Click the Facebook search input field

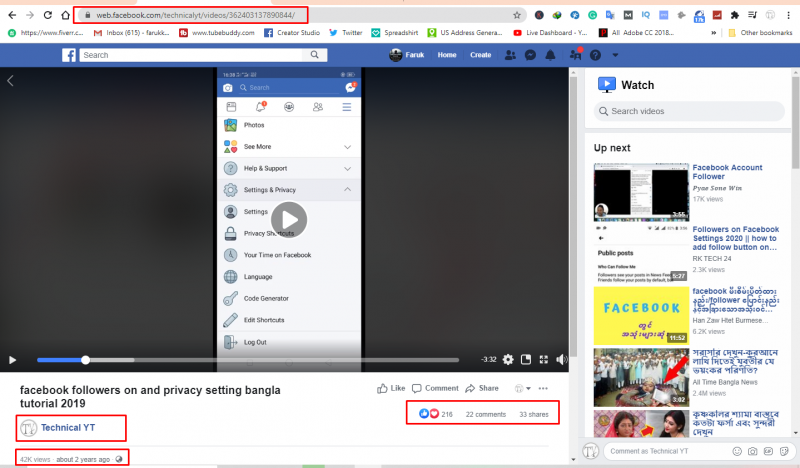pyautogui.click(x=191, y=55)
